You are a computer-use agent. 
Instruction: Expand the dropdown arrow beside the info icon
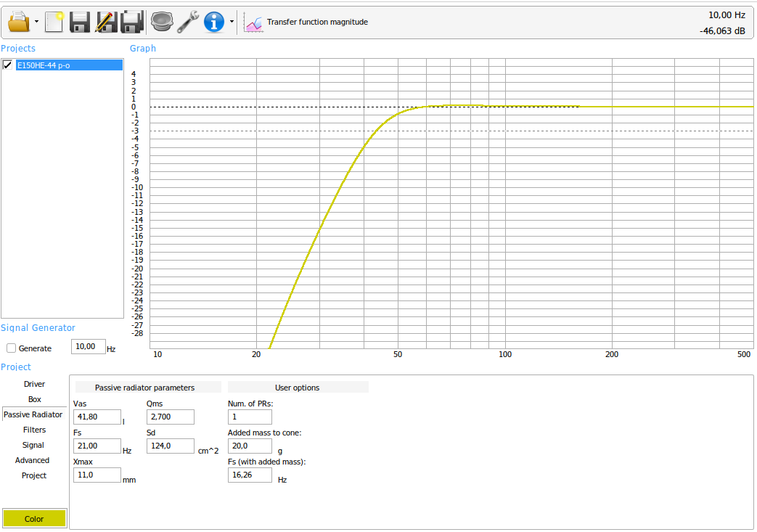[x=232, y=22]
